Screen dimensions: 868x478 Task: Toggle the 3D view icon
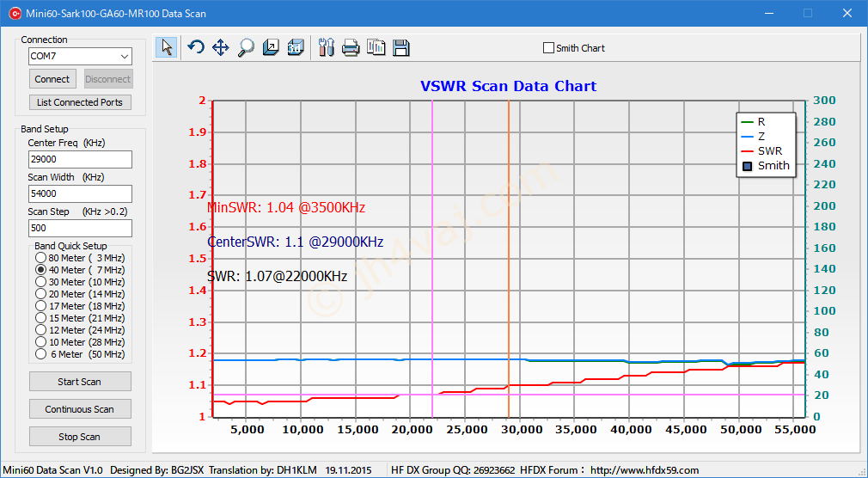pos(296,47)
